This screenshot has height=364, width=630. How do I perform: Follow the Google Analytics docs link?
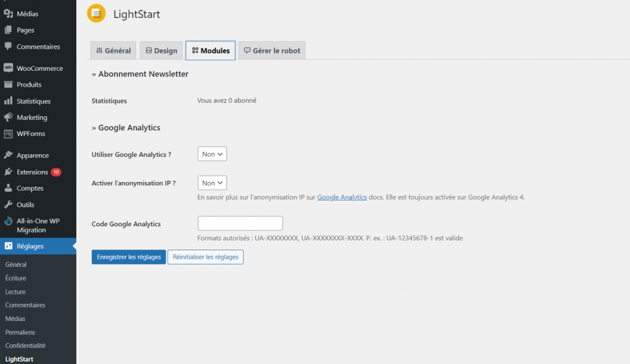click(x=342, y=197)
